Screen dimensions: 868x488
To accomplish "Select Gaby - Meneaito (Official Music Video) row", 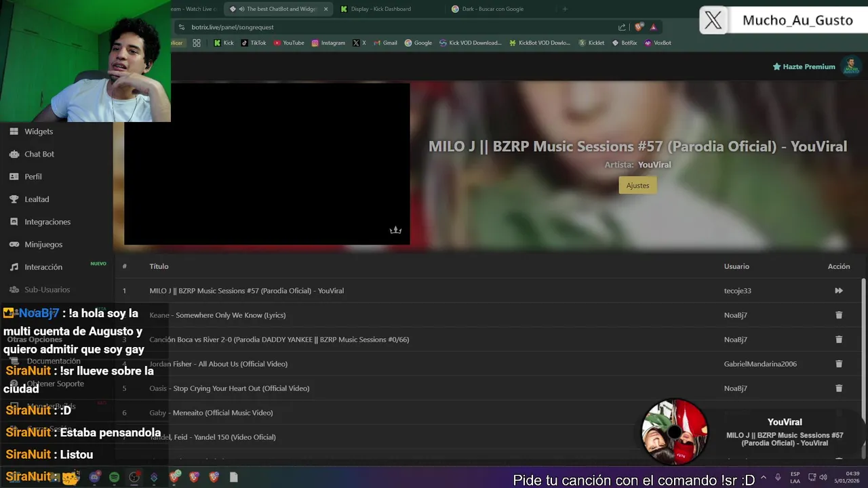I will [x=211, y=413].
